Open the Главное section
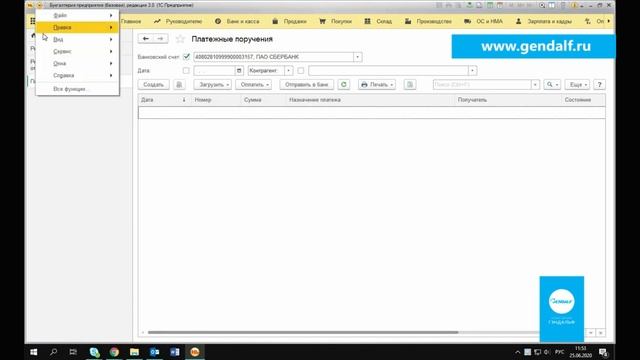 coord(131,21)
